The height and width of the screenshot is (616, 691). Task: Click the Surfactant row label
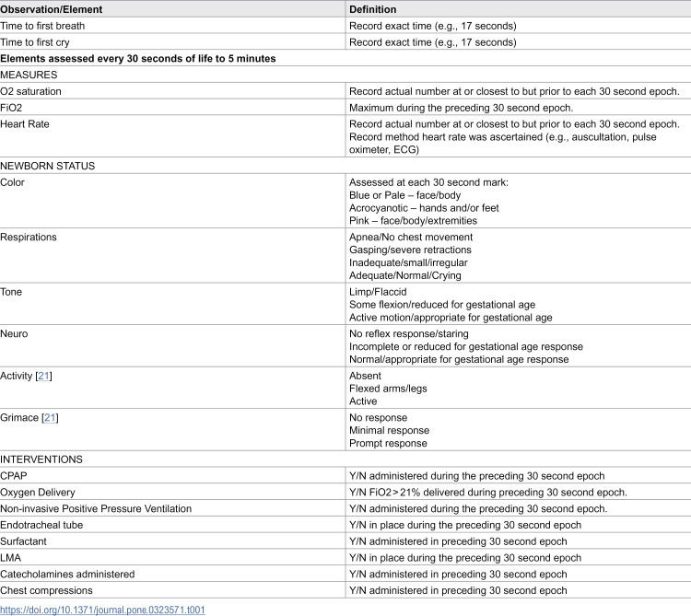(x=23, y=541)
